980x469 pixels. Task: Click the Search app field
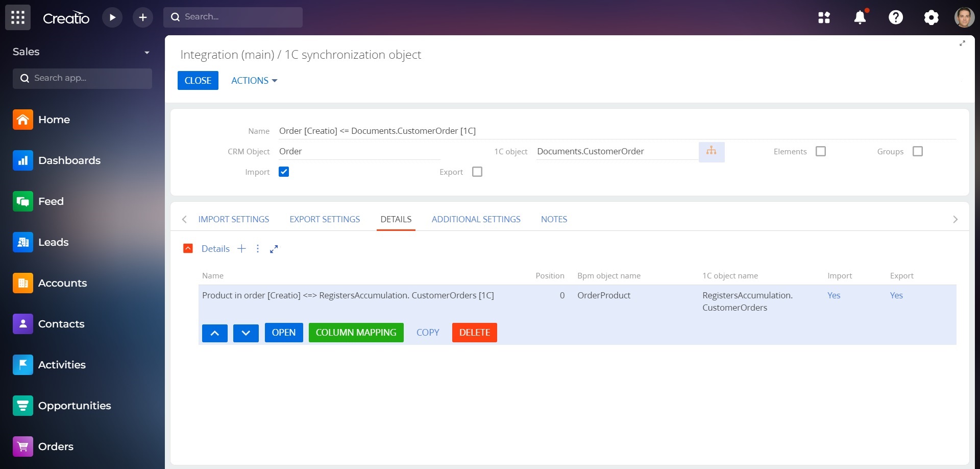coord(82,78)
